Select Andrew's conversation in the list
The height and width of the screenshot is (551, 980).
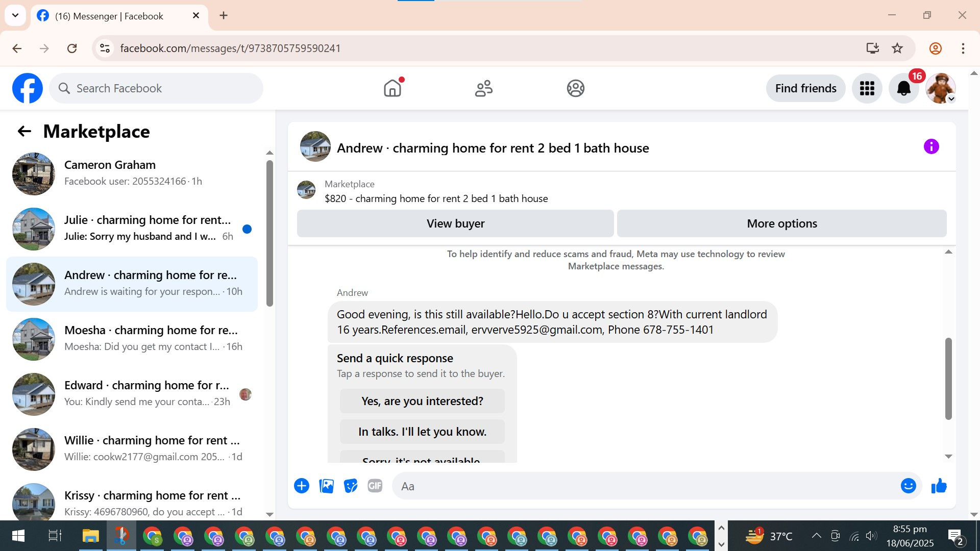click(x=132, y=284)
